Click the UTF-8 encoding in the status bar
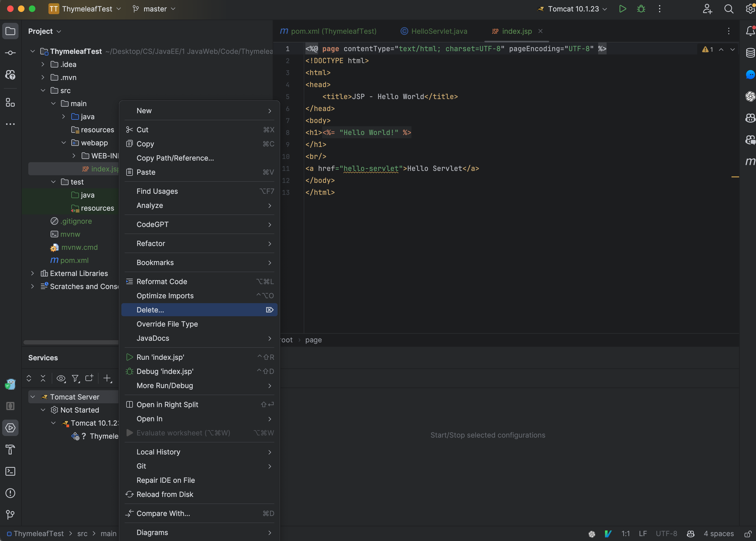Screen dimensions: 756x541 pos(666,534)
